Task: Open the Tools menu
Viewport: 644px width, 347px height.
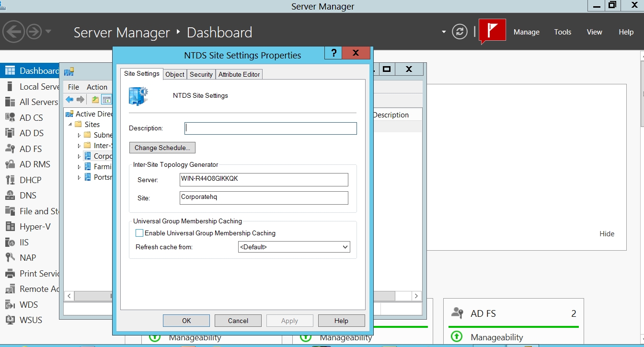Action: tap(563, 32)
